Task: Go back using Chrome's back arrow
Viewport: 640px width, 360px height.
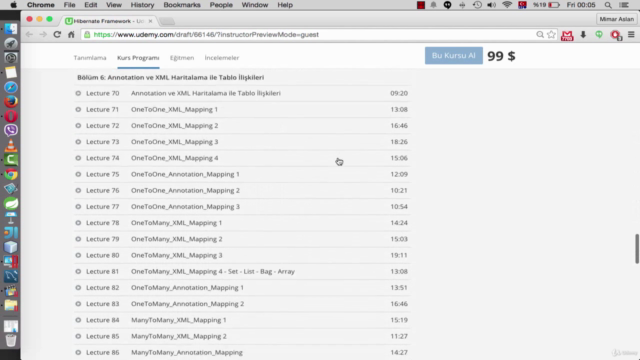Action: (29, 35)
